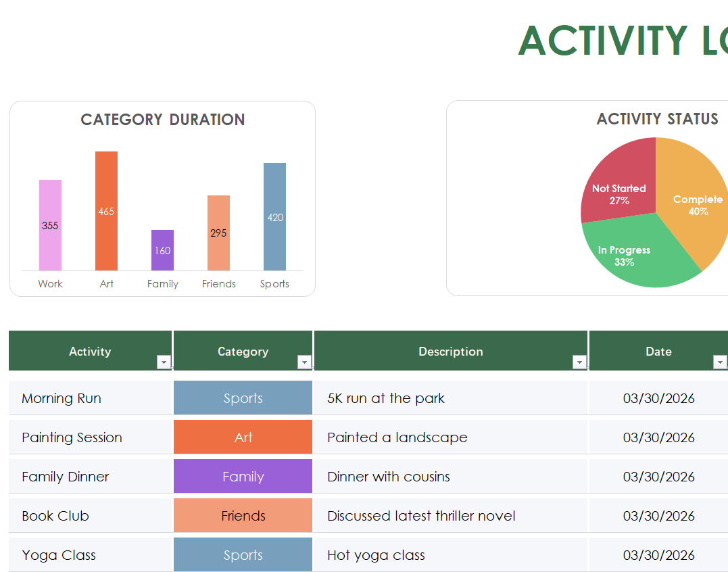Click the Morning Run activity cell
This screenshot has height=572, width=728.
(x=90, y=398)
